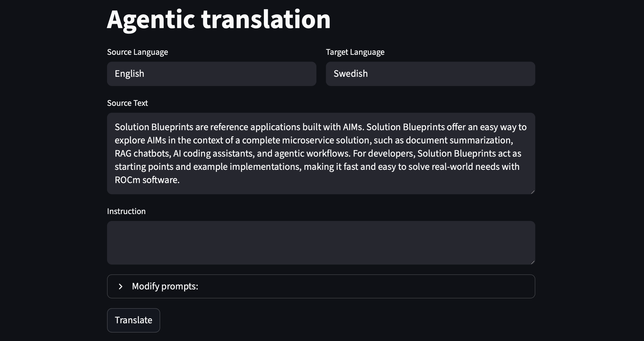Focus the empty Instruction text area
The height and width of the screenshot is (341, 644).
pyautogui.click(x=321, y=243)
